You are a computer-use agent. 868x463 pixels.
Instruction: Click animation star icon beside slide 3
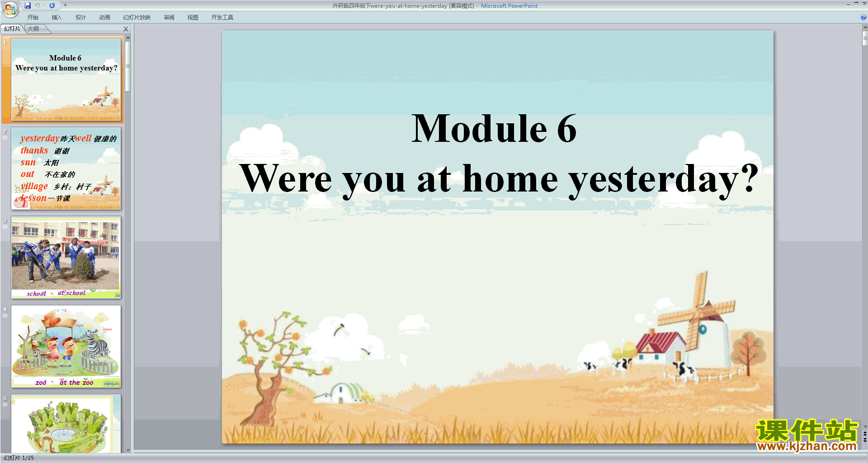click(5, 227)
